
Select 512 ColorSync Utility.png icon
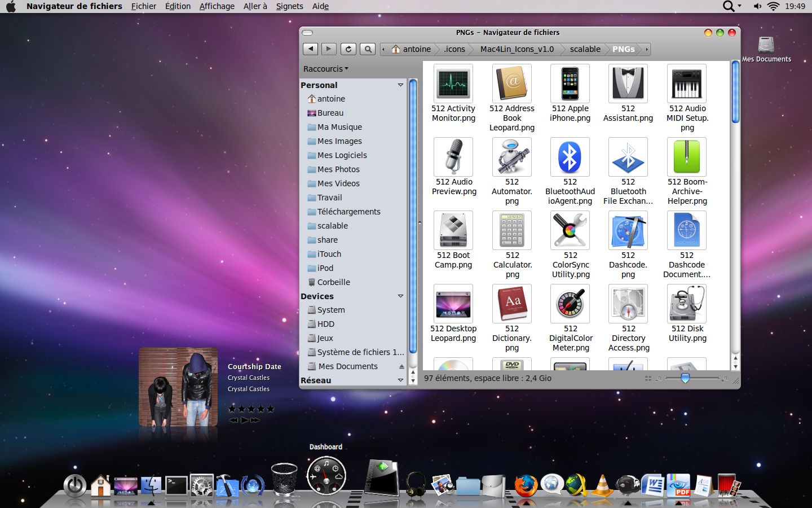[570, 230]
